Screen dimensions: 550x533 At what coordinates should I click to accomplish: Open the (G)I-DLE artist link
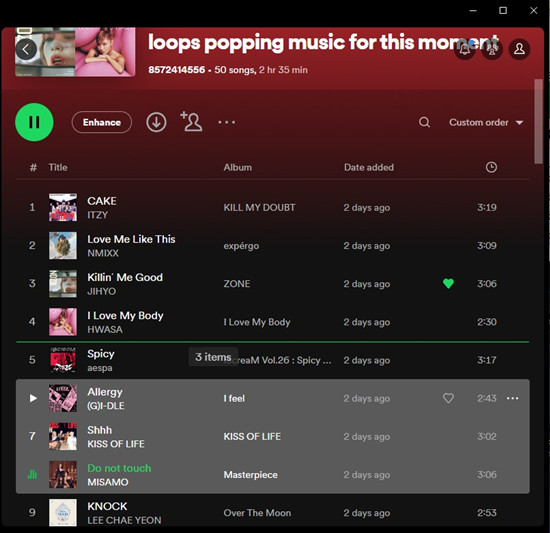click(106, 406)
